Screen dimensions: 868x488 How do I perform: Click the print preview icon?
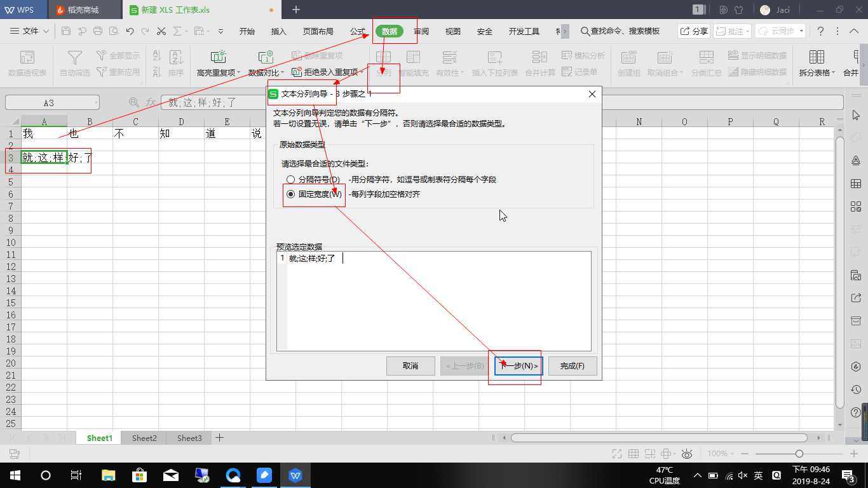(x=114, y=31)
